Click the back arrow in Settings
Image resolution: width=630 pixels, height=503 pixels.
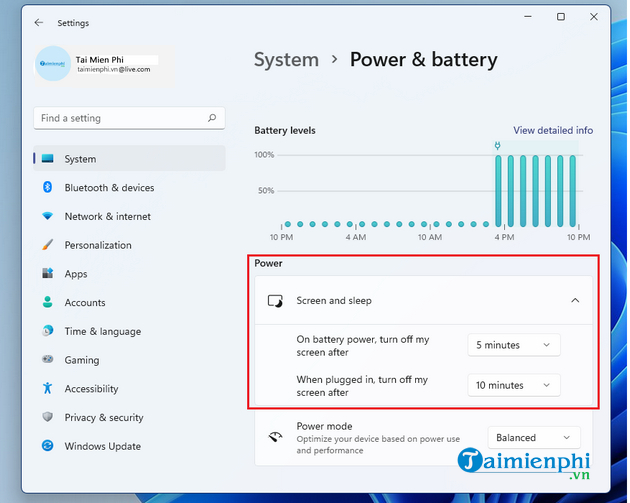pyautogui.click(x=39, y=22)
